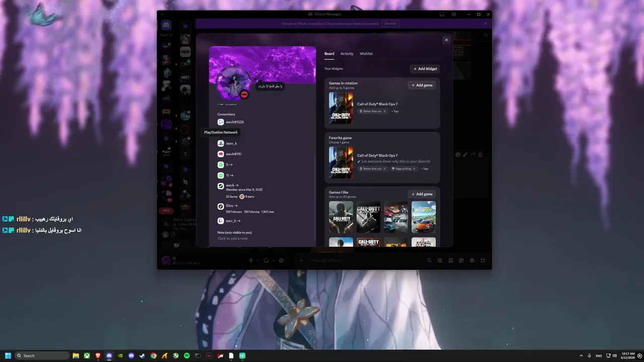Open the Discord help icon
The width and height of the screenshot is (644, 362).
point(454,15)
